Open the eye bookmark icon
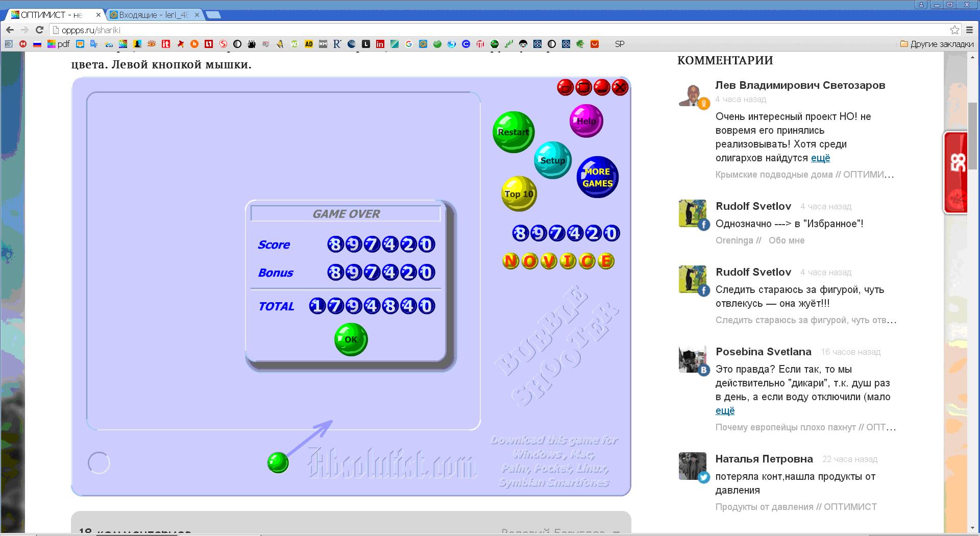The height and width of the screenshot is (536, 980). (x=152, y=44)
